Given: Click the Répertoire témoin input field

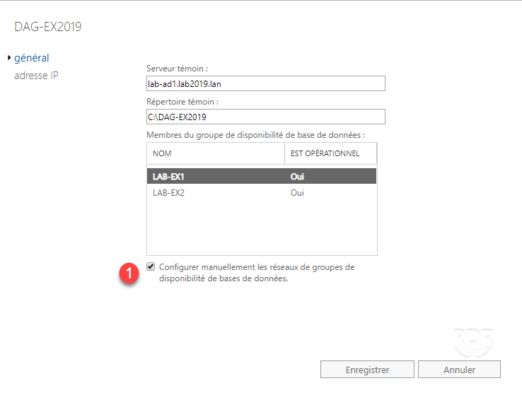Looking at the screenshot, I should point(266,117).
